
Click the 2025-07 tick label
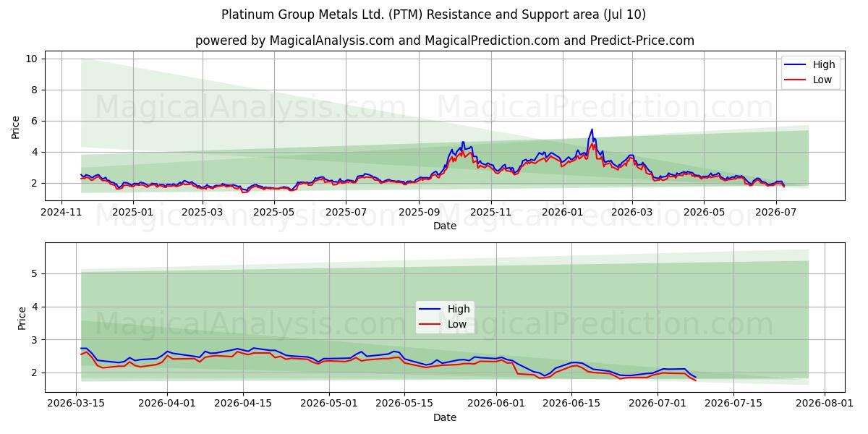(x=346, y=212)
